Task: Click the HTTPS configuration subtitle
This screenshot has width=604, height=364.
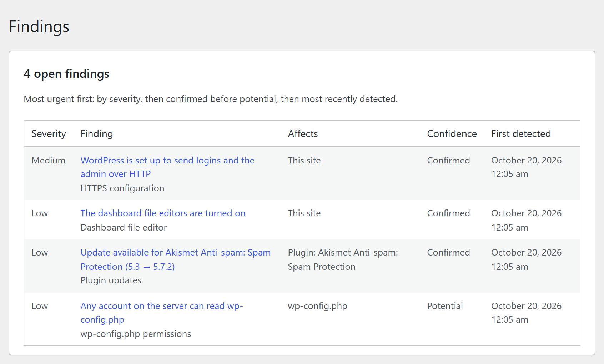Action: (x=122, y=188)
